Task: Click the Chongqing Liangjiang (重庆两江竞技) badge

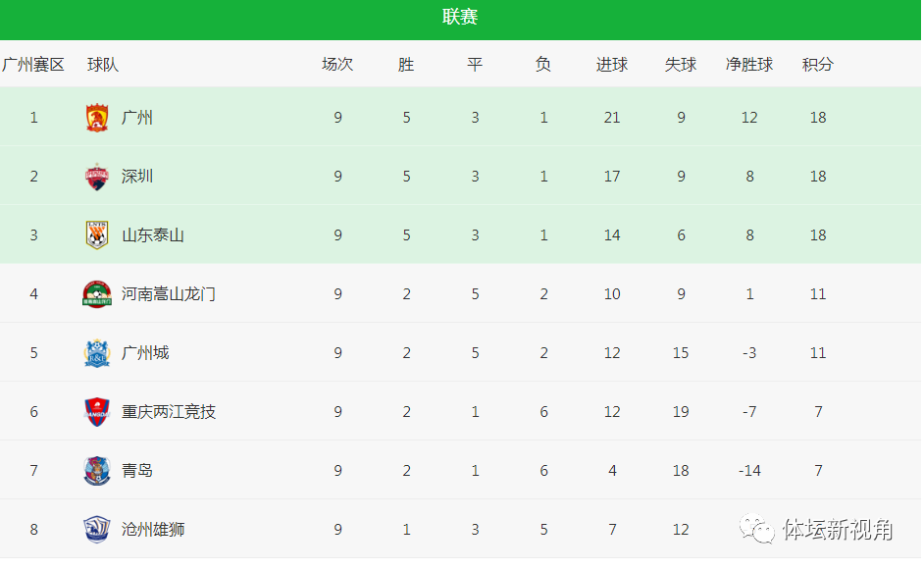Action: [x=97, y=411]
